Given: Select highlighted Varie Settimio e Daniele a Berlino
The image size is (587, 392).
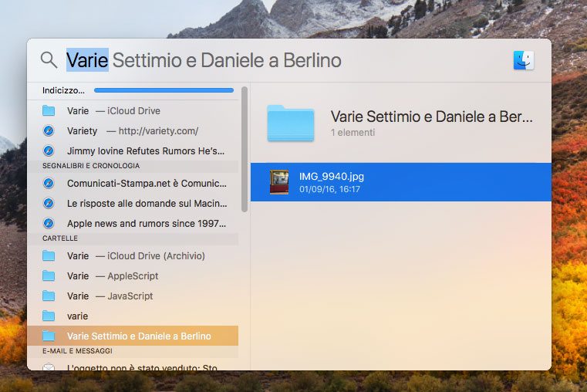Looking at the screenshot, I should coord(139,336).
